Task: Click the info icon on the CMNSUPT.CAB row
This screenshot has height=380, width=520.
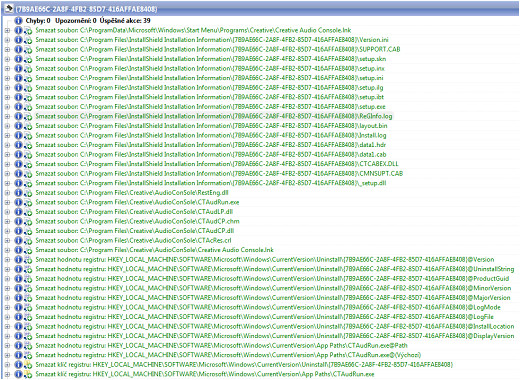Action: 18,174
